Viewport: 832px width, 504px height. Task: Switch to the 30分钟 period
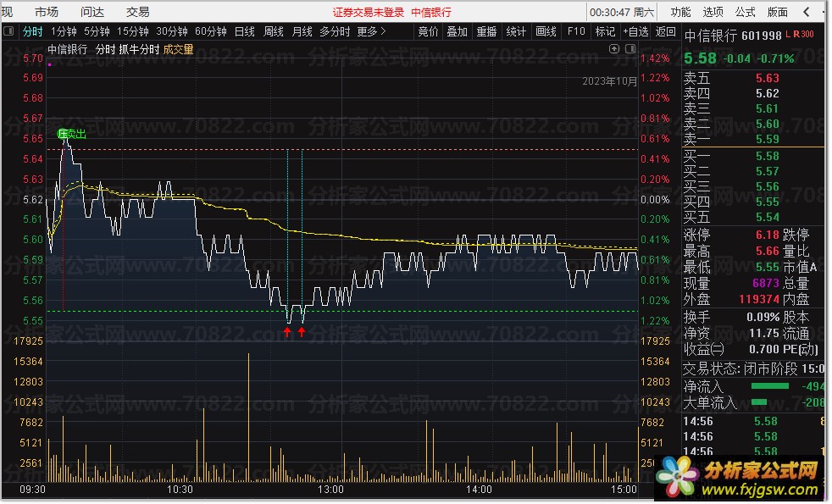pos(172,31)
